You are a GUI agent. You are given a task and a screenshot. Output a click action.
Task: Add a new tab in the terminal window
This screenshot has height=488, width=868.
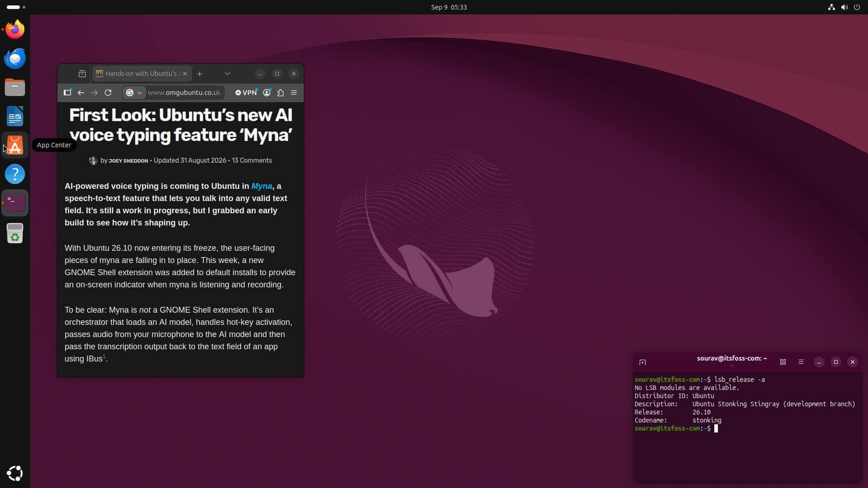click(x=642, y=362)
